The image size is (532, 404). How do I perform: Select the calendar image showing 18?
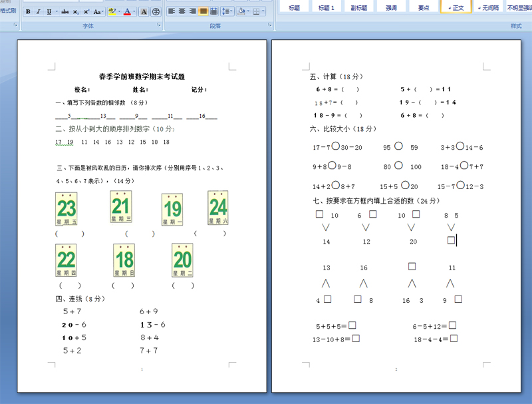click(124, 260)
